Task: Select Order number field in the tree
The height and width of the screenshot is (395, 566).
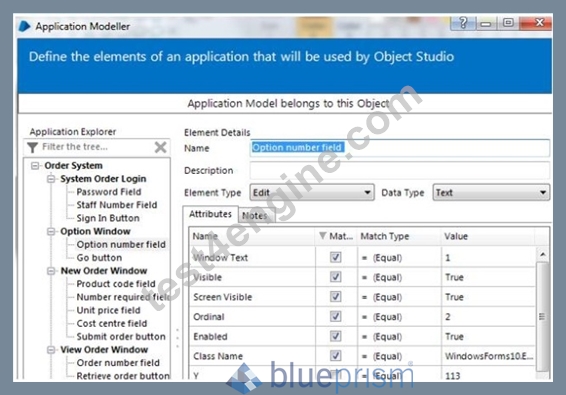Action: click(x=118, y=363)
